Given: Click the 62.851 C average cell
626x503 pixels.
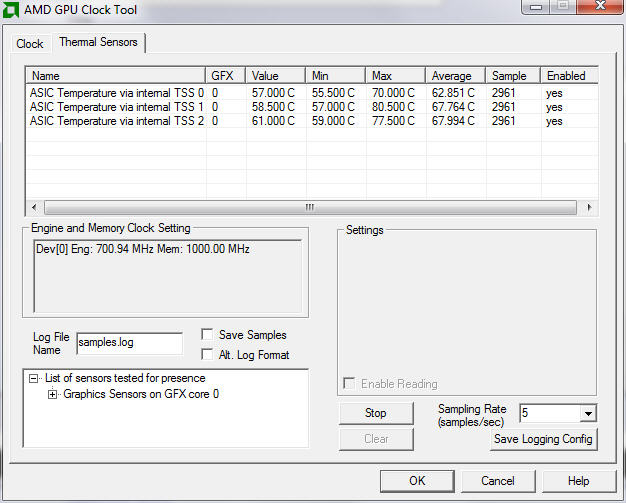Looking at the screenshot, I should (x=453, y=93).
